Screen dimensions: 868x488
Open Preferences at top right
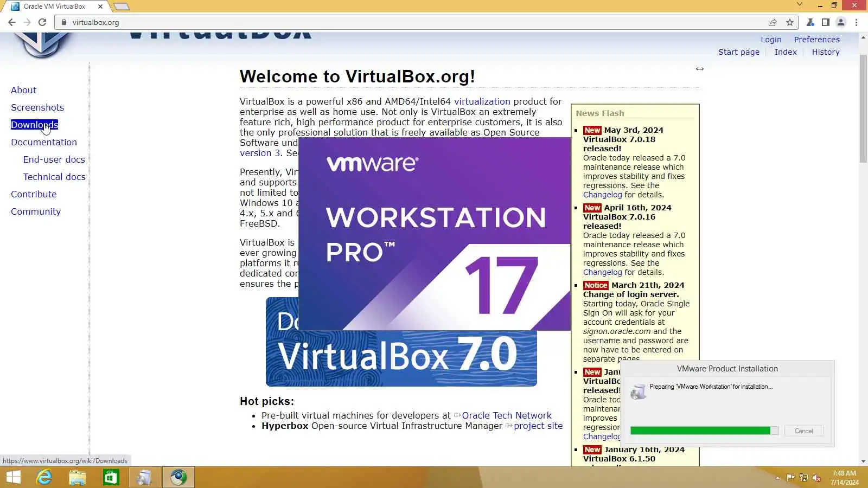(x=817, y=40)
